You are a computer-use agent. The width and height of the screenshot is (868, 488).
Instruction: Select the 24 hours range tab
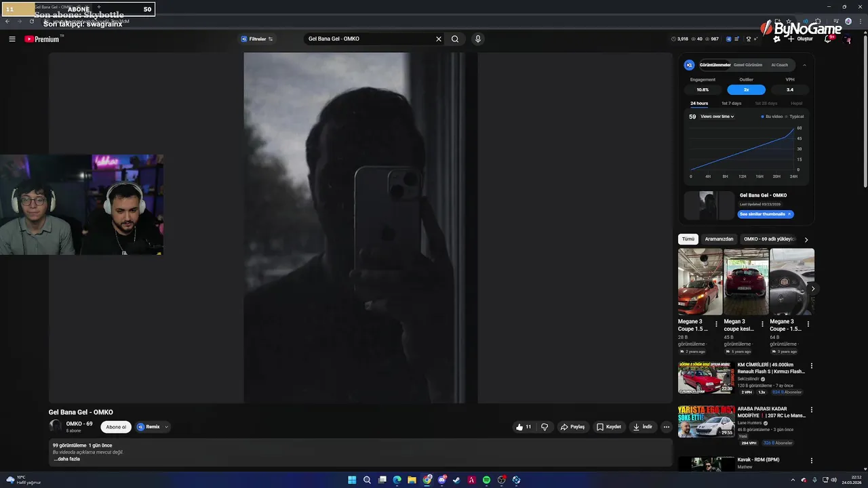tap(699, 103)
